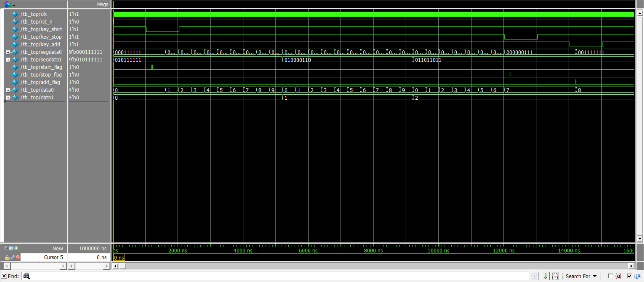Toggle the lock on Cursor 5

(7, 257)
